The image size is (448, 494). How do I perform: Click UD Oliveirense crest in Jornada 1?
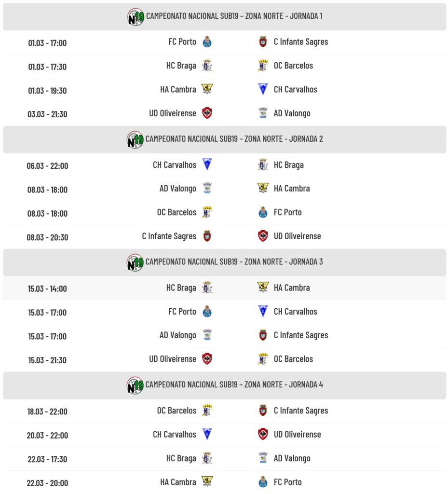pyautogui.click(x=207, y=113)
